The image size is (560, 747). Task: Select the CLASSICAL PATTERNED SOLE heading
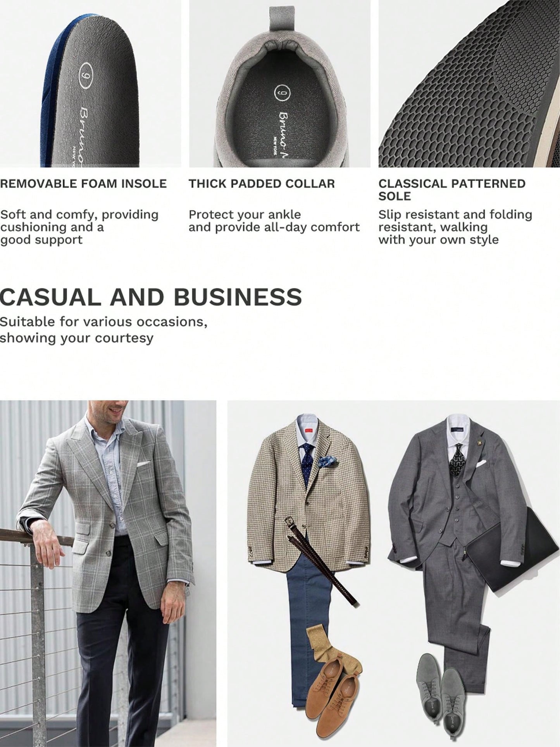click(x=452, y=190)
